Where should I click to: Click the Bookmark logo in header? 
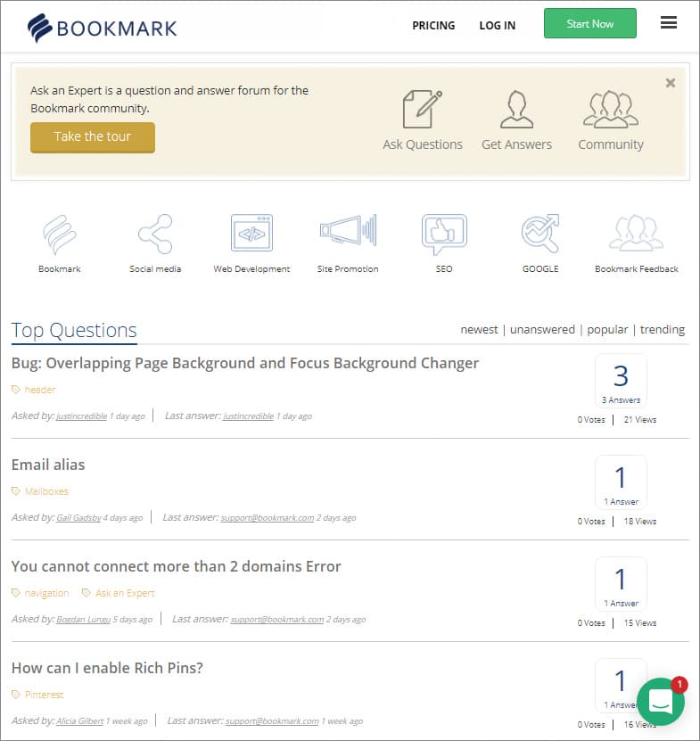pos(102,28)
